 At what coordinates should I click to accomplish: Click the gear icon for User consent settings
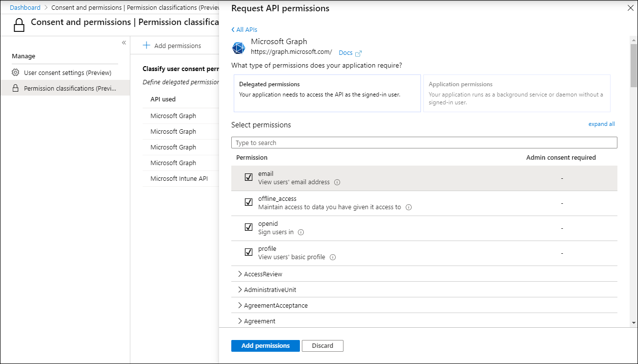click(15, 73)
